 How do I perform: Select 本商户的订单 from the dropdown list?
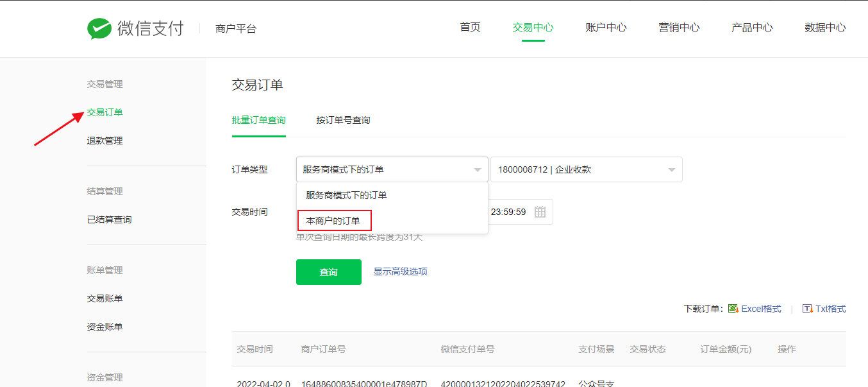333,221
